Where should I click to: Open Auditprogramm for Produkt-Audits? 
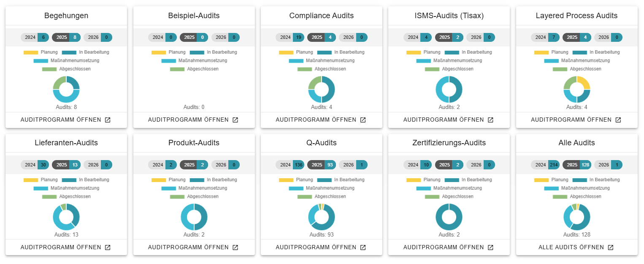coord(188,248)
